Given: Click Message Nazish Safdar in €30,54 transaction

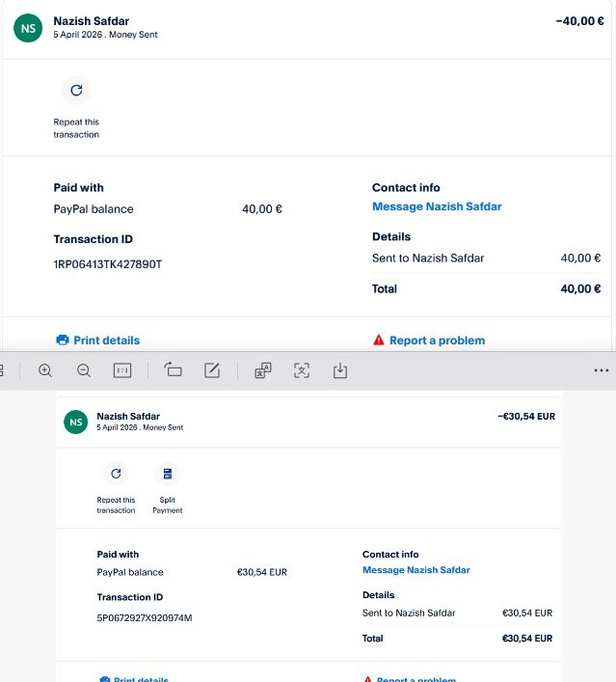Looking at the screenshot, I should click(x=415, y=570).
